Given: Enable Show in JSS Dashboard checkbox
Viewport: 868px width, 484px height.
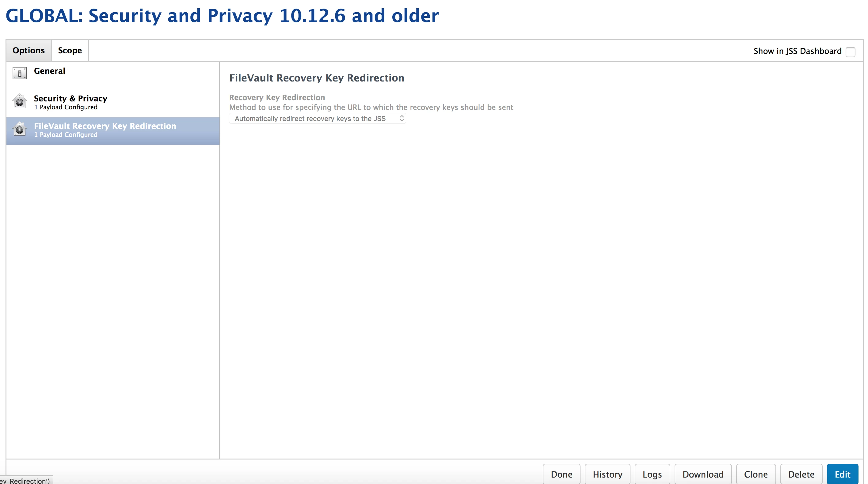Looking at the screenshot, I should [x=850, y=52].
